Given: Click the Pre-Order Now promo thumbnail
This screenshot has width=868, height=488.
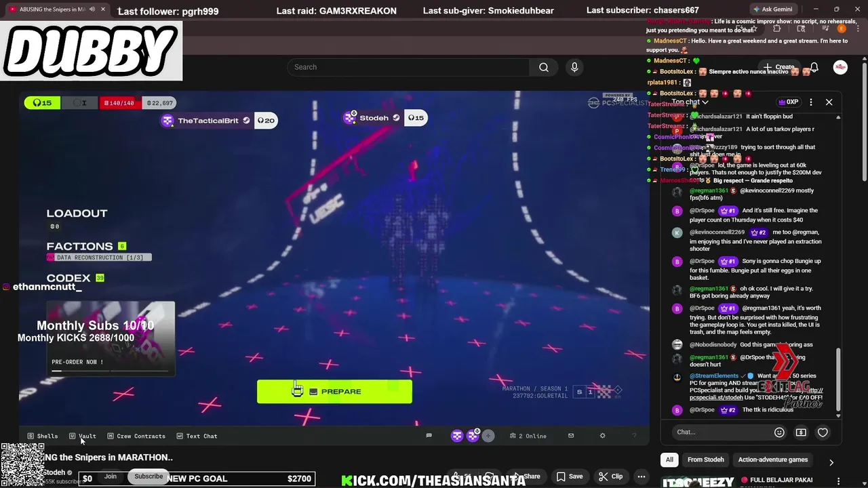Looking at the screenshot, I should (111, 338).
